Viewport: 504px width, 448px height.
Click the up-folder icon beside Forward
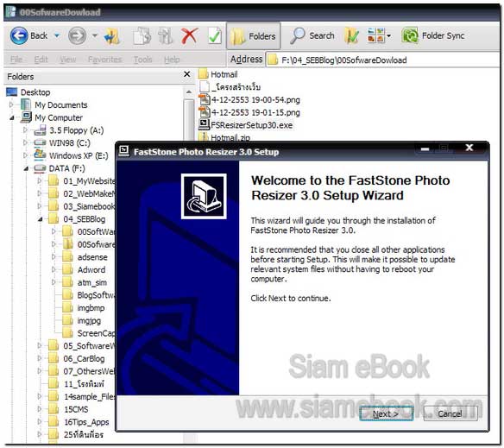[x=112, y=35]
